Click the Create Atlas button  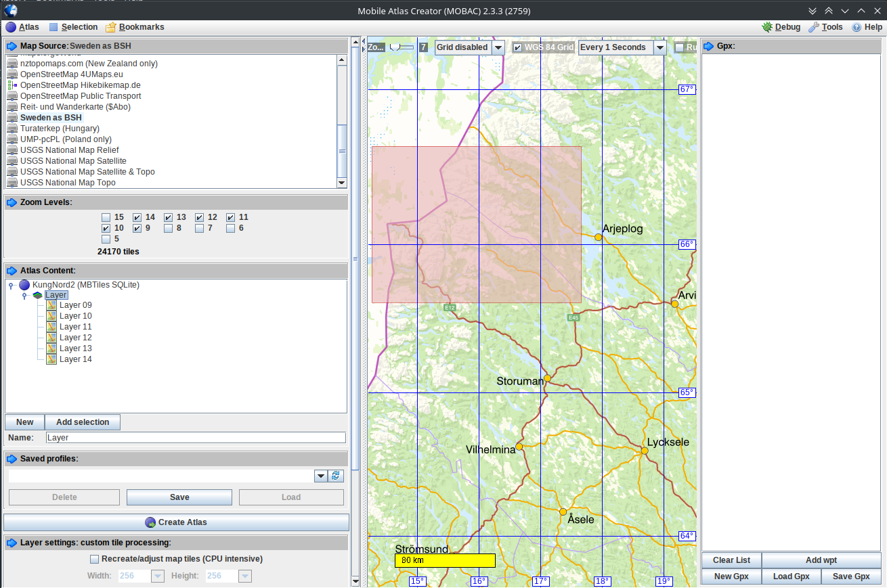pos(176,522)
